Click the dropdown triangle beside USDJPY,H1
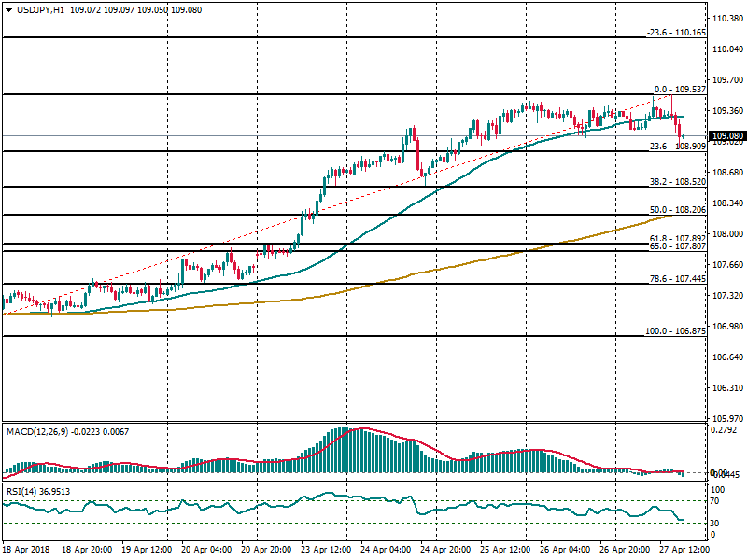This screenshot has height=560, width=747. click(x=8, y=9)
